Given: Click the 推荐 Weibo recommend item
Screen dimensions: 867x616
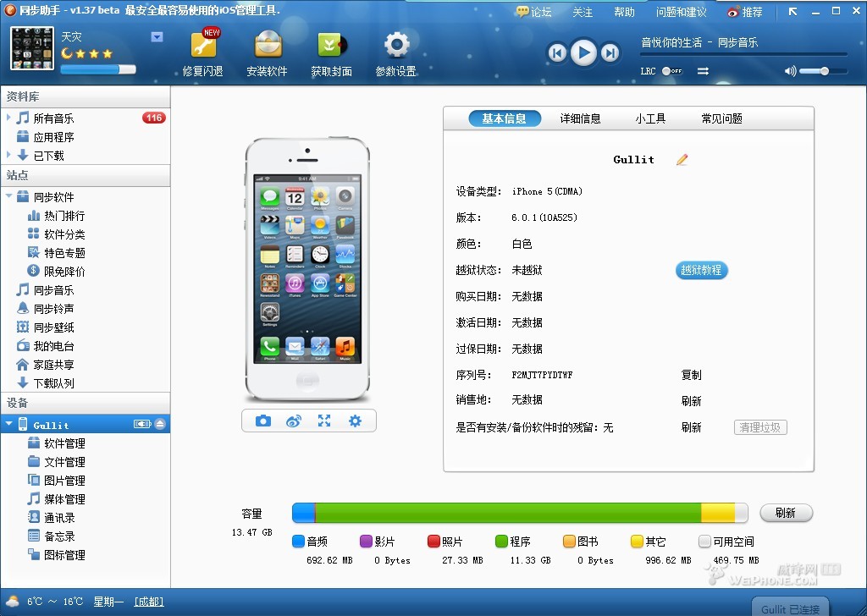Looking at the screenshot, I should click(x=745, y=12).
